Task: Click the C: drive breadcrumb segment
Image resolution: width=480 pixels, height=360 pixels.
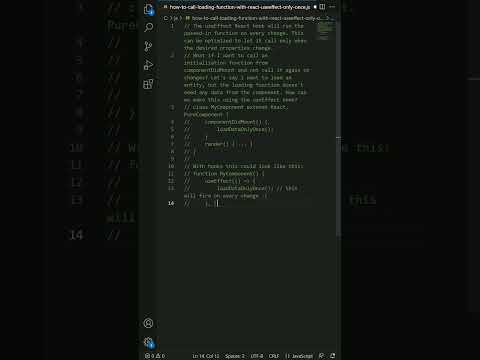Action: pos(166,18)
